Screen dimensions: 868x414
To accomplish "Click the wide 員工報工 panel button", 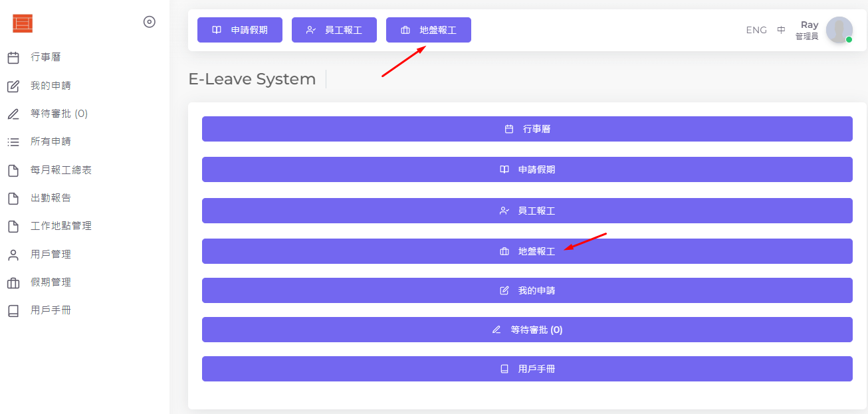I will [527, 211].
